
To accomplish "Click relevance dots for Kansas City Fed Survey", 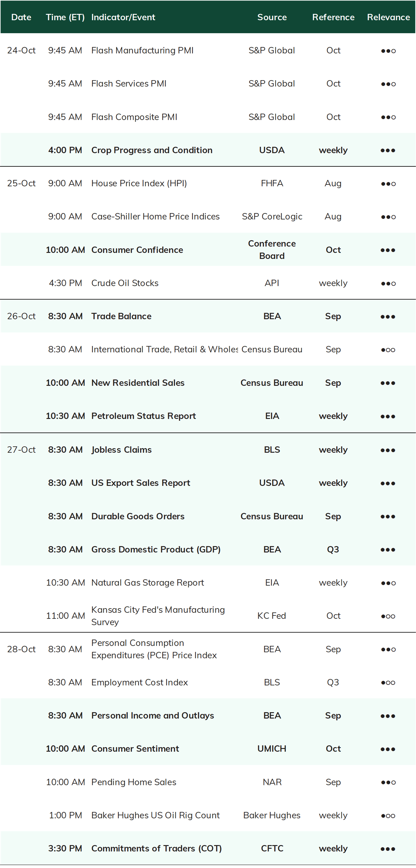I will coord(388,616).
